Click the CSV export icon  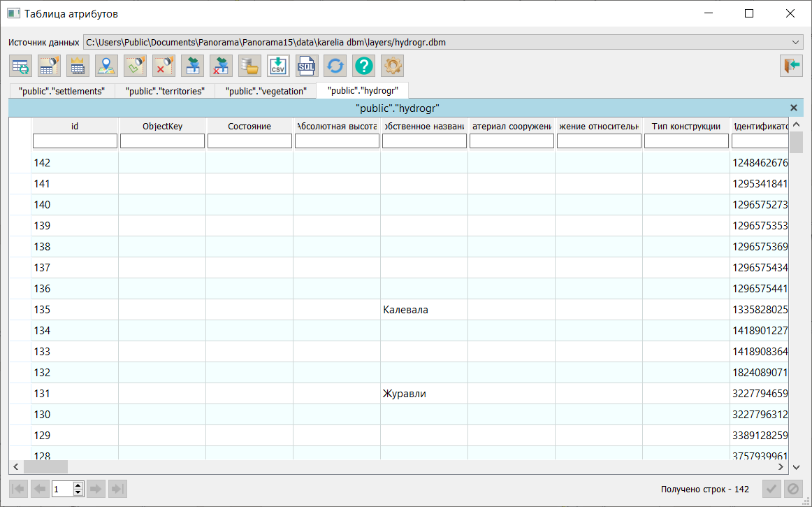click(x=278, y=66)
